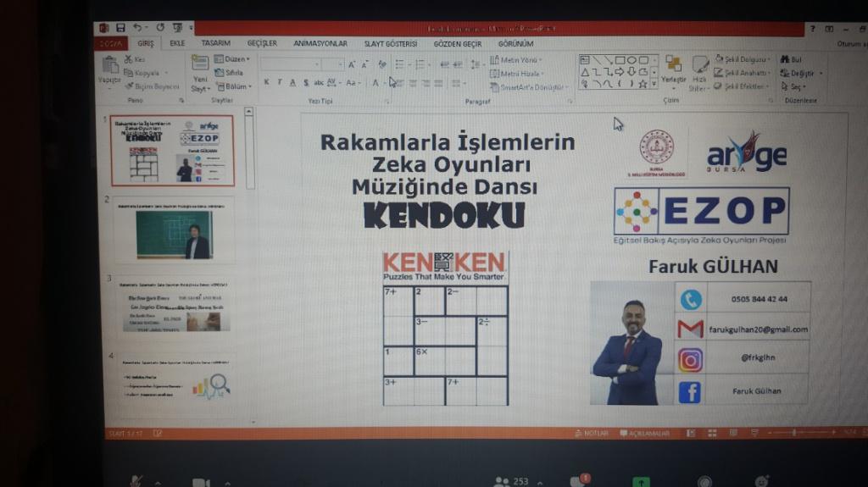Increase font size with A-up icon
This screenshot has height=487, width=868.
click(x=352, y=64)
